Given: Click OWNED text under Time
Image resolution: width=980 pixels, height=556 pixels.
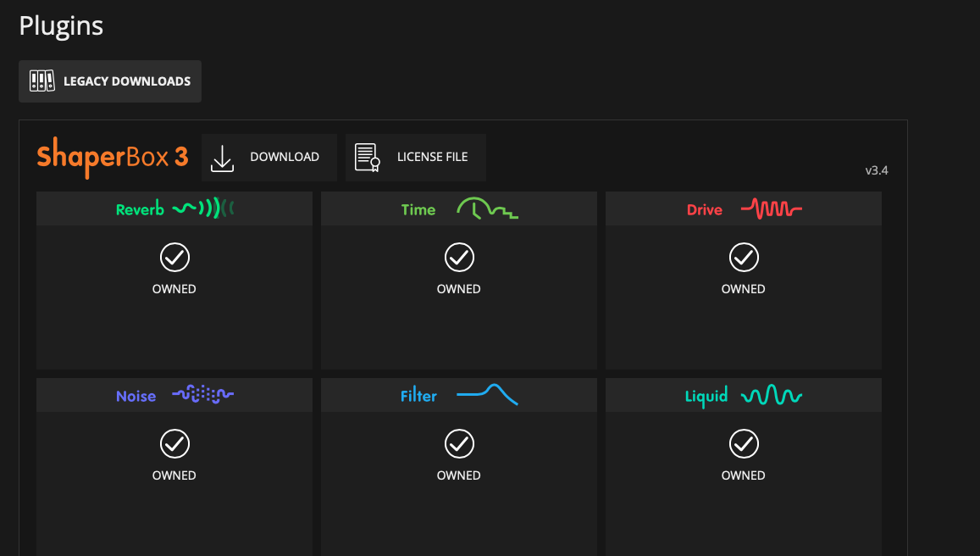Looking at the screenshot, I should coord(459,289).
